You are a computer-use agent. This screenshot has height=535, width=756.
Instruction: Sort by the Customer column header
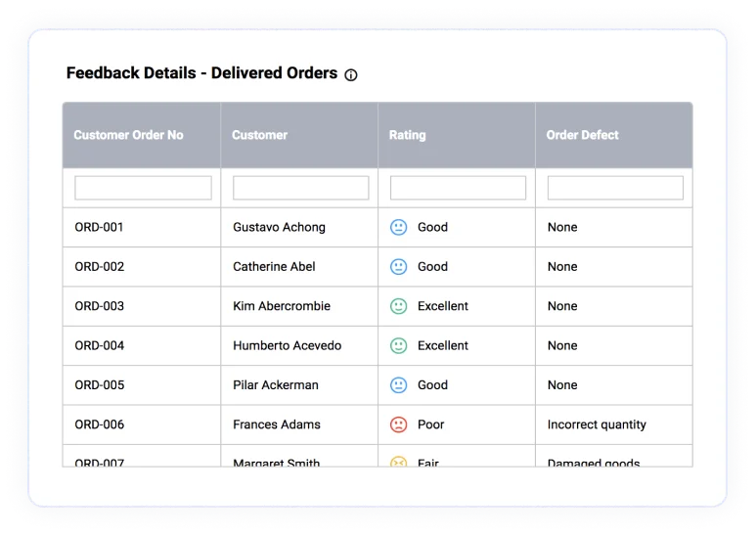(x=260, y=135)
